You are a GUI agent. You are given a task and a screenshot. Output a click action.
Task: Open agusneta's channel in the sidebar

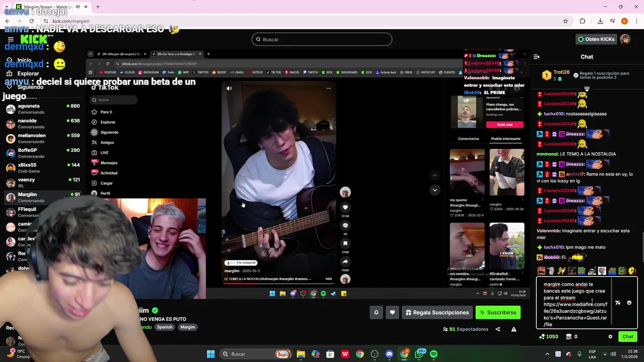[43, 109]
